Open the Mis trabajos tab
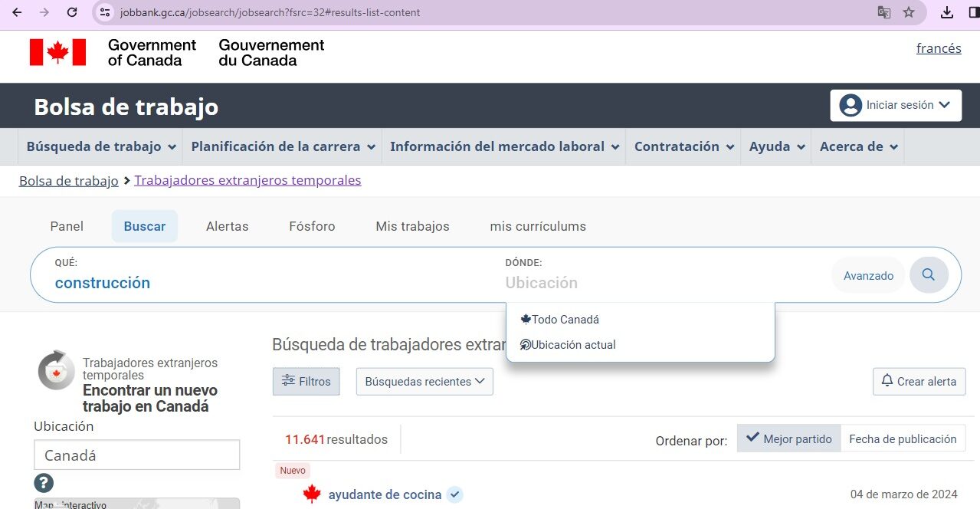The width and height of the screenshot is (980, 509). 412,226
